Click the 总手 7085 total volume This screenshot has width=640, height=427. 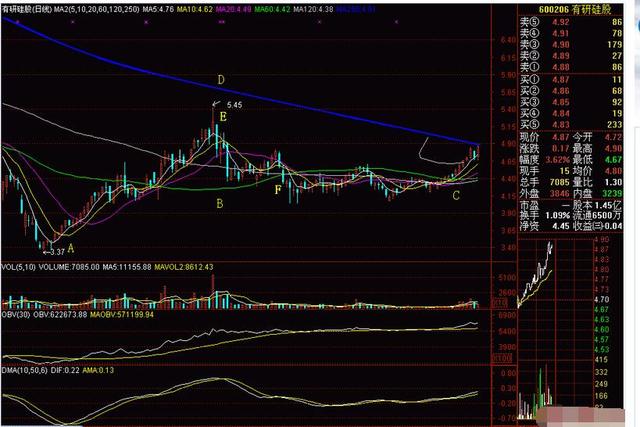544,182
